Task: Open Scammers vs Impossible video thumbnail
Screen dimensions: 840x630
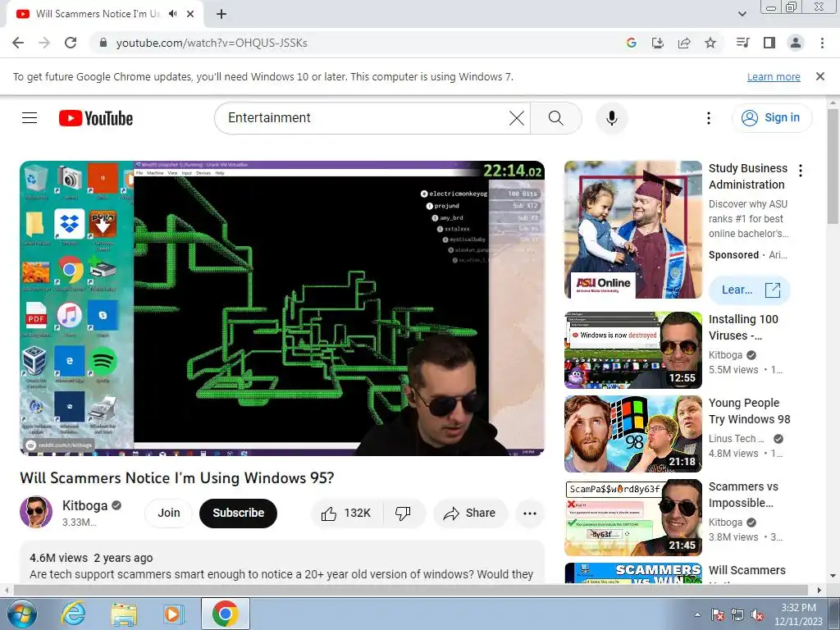Action: [632, 518]
